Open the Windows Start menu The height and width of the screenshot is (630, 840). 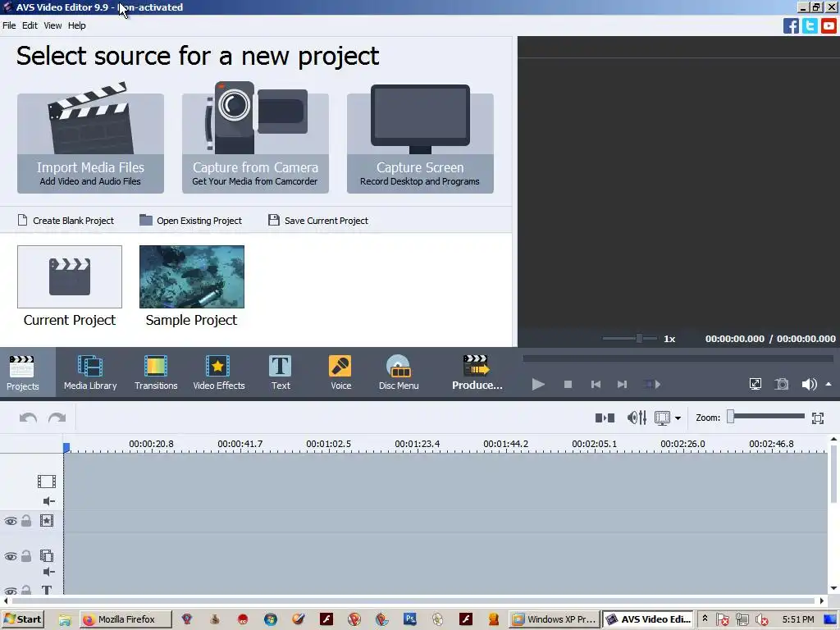click(x=22, y=619)
